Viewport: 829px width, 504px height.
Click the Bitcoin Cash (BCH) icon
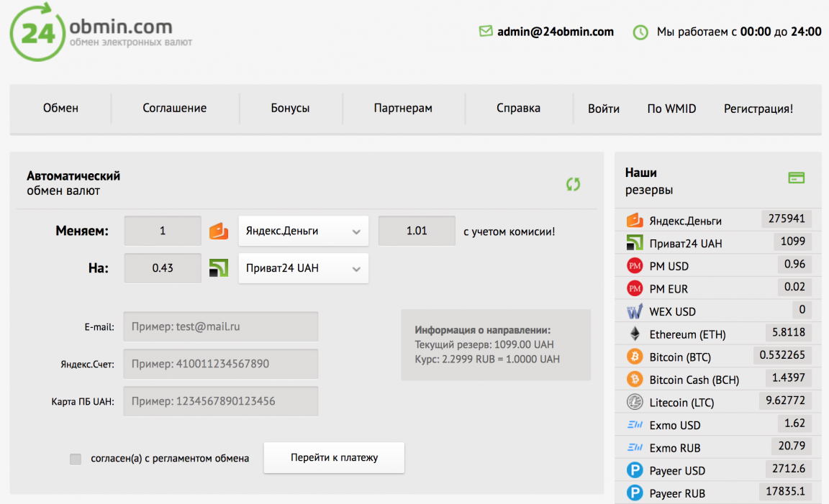click(x=635, y=379)
